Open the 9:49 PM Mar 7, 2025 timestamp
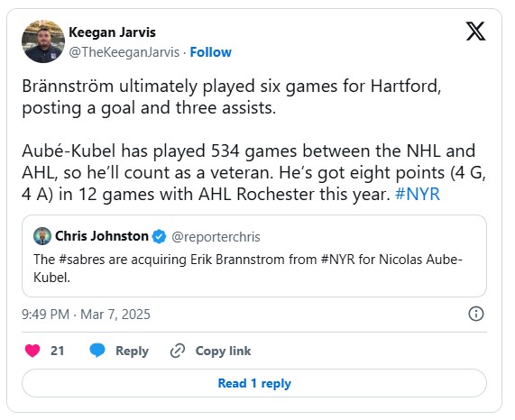515x420 pixels. [x=86, y=315]
